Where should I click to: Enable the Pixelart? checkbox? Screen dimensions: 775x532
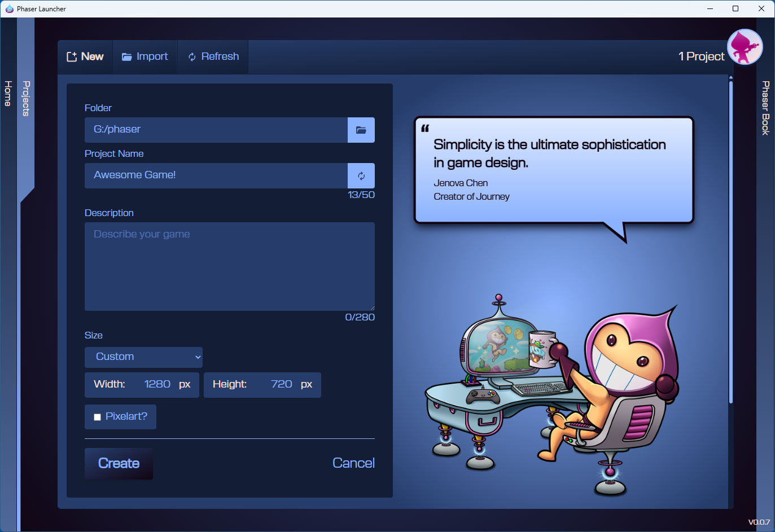[97, 416]
